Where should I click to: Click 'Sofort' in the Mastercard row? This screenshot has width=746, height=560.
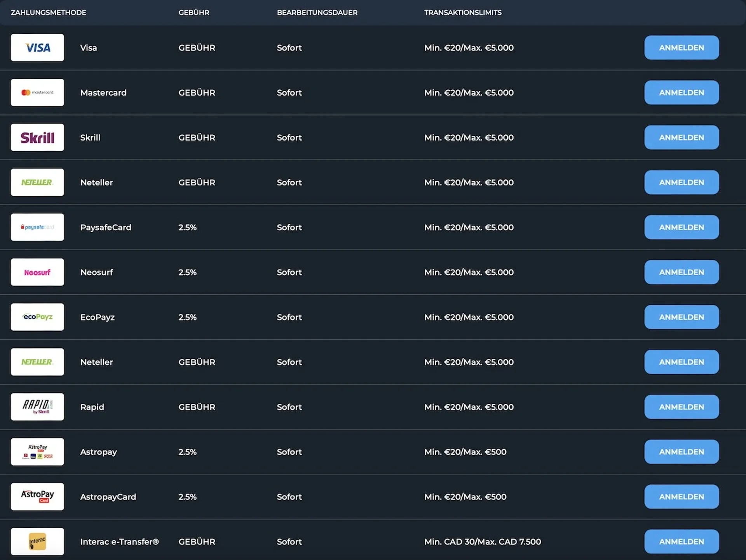289,92
